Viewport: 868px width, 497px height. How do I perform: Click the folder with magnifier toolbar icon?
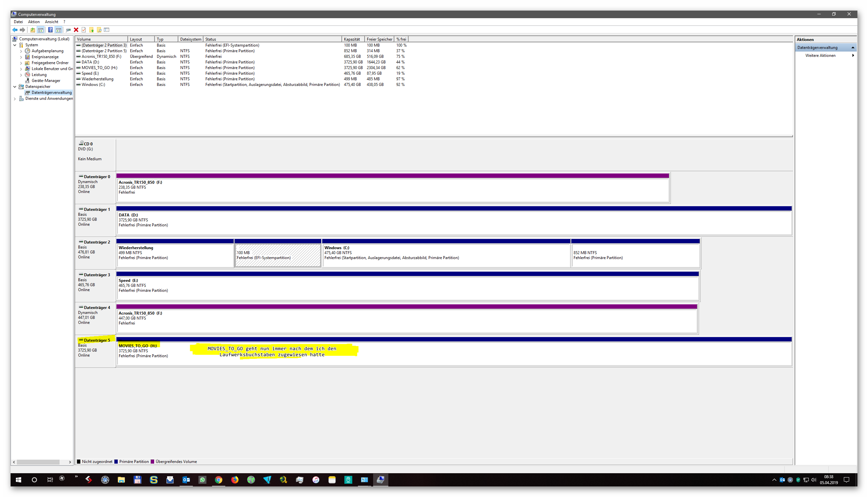click(x=99, y=30)
